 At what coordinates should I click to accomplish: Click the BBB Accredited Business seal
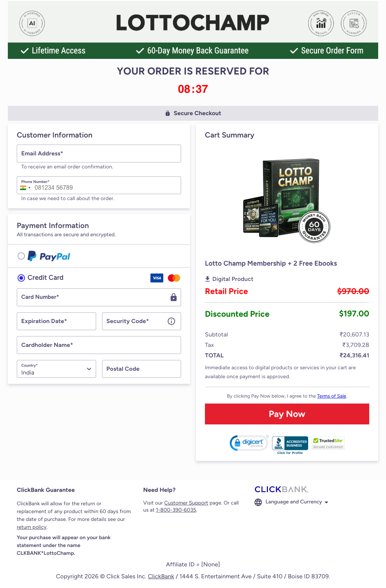pyautogui.click(x=289, y=443)
